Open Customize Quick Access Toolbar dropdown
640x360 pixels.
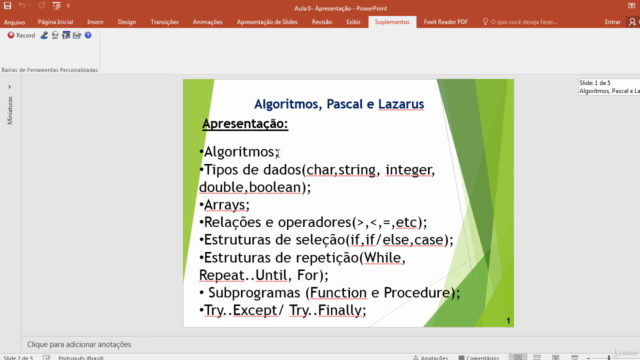click(68, 6)
